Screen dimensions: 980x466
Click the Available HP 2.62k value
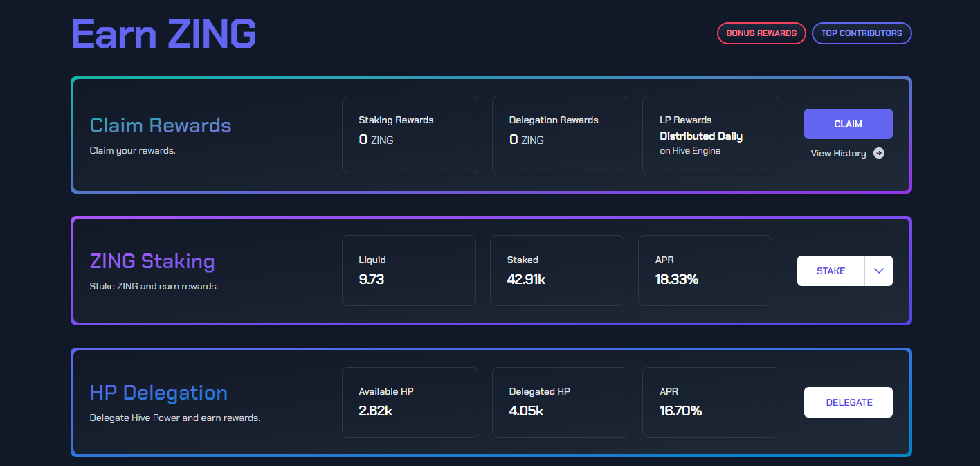pos(376,411)
